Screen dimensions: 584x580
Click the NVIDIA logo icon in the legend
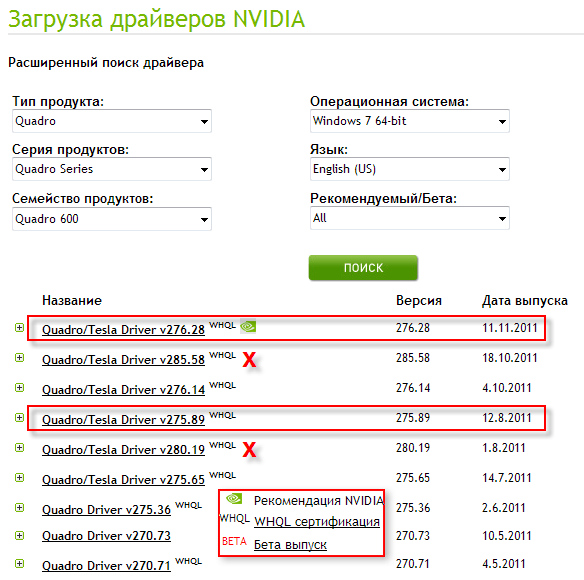pos(234,498)
